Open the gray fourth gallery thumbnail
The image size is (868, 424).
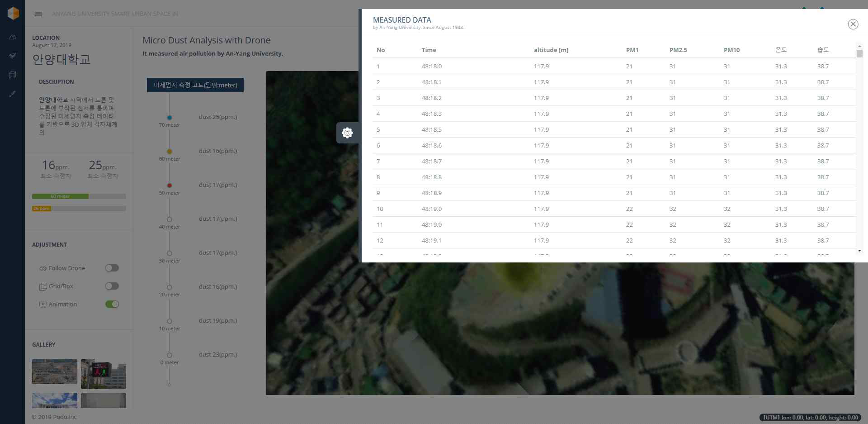point(104,400)
